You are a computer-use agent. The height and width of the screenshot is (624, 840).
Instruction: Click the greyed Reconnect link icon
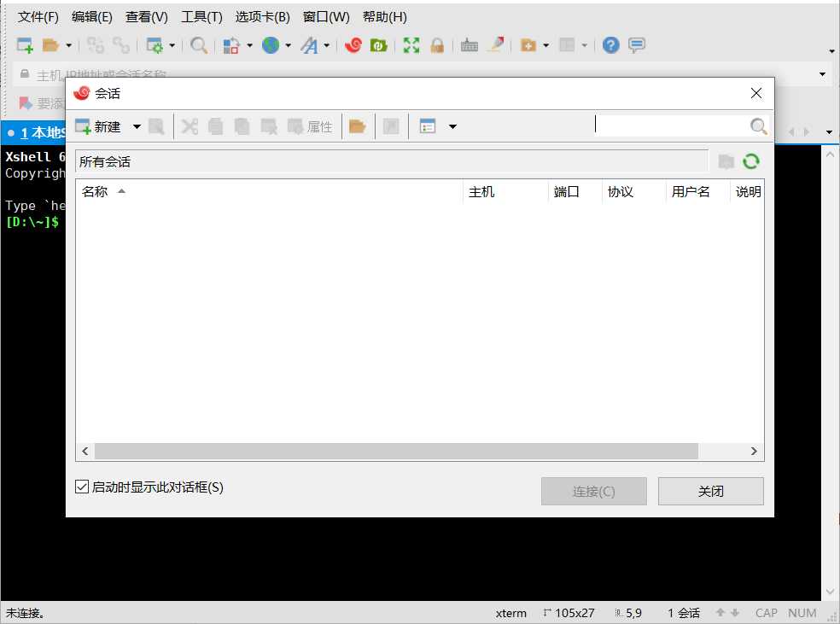pos(121,45)
